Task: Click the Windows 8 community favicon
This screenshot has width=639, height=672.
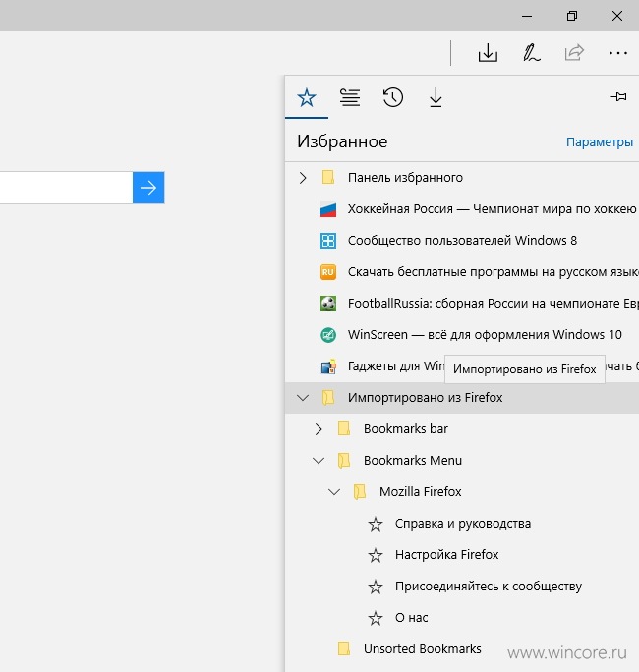Action: point(328,241)
